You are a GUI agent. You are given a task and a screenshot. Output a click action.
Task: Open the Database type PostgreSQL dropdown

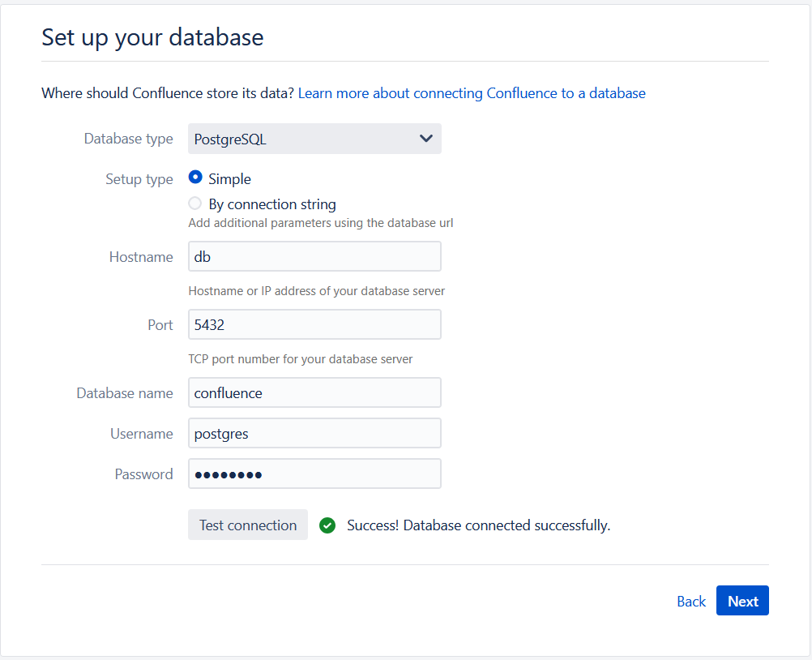point(314,139)
